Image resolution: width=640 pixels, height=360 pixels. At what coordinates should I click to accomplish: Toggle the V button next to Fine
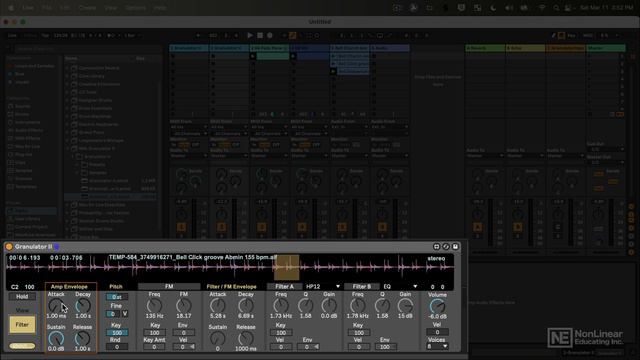[124, 314]
